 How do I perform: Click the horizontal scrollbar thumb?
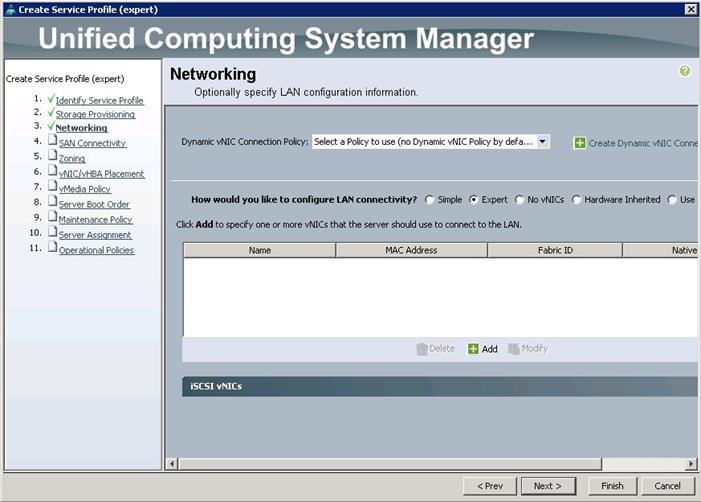[390, 464]
